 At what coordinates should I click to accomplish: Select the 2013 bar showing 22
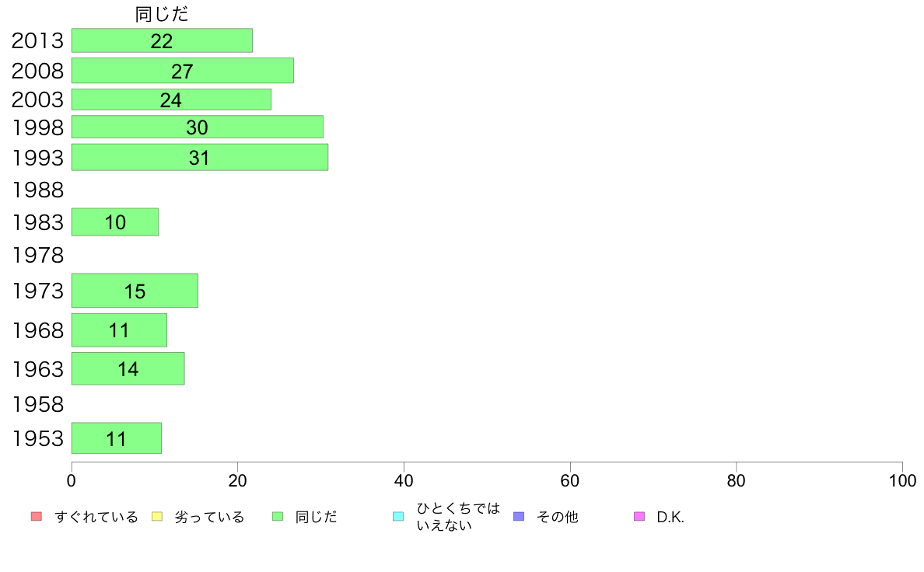(x=162, y=40)
